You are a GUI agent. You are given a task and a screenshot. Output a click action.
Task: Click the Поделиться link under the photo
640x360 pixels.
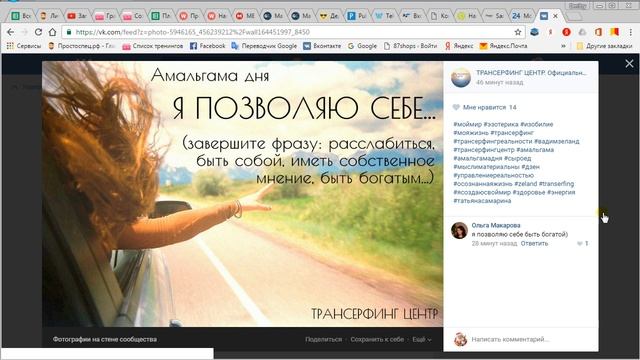pos(324,339)
